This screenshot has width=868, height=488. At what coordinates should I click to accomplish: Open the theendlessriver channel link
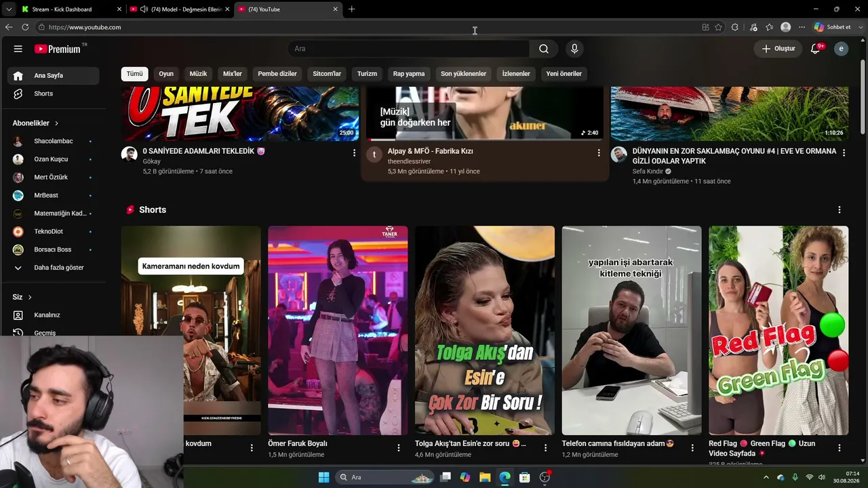click(409, 161)
